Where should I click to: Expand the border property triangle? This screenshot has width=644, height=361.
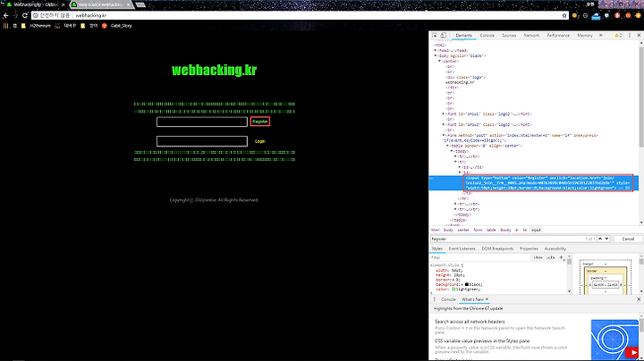[x=452, y=280]
